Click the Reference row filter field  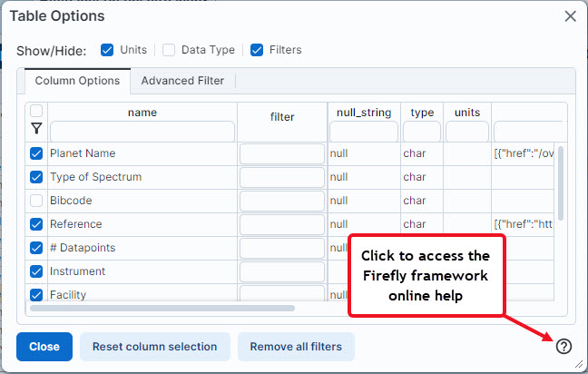(282, 224)
